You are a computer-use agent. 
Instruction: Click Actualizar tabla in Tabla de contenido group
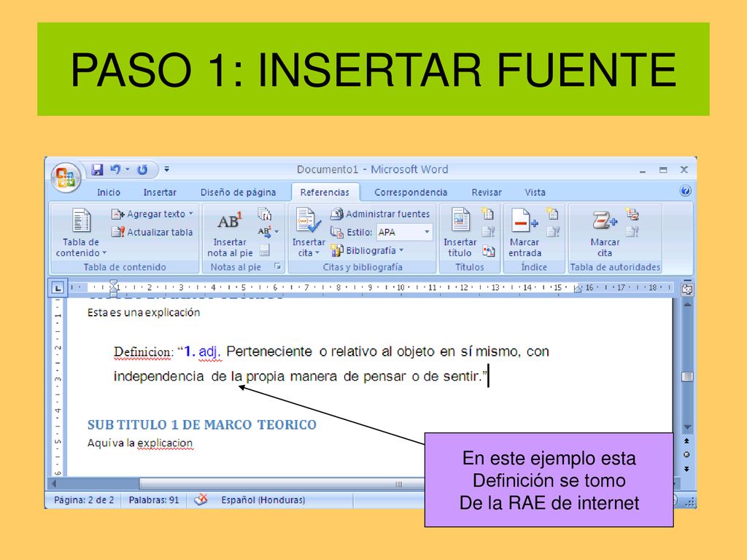click(x=152, y=233)
